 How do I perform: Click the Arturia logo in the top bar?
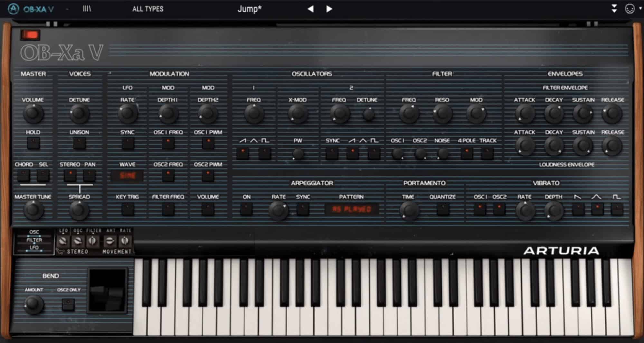point(13,9)
